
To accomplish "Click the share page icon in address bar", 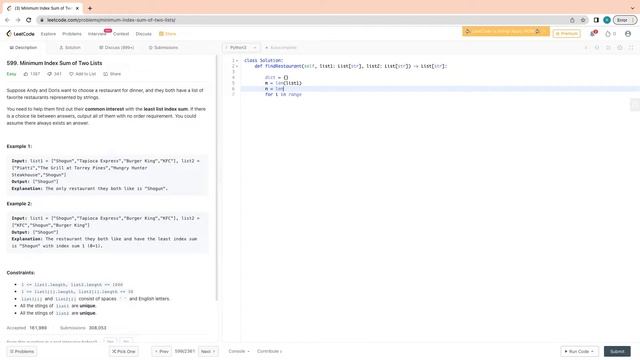I will 572,20.
